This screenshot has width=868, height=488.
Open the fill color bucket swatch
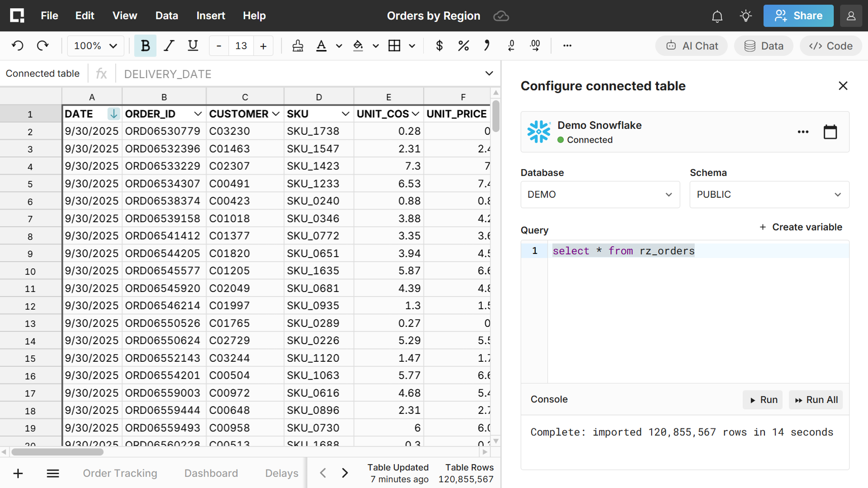pos(358,46)
